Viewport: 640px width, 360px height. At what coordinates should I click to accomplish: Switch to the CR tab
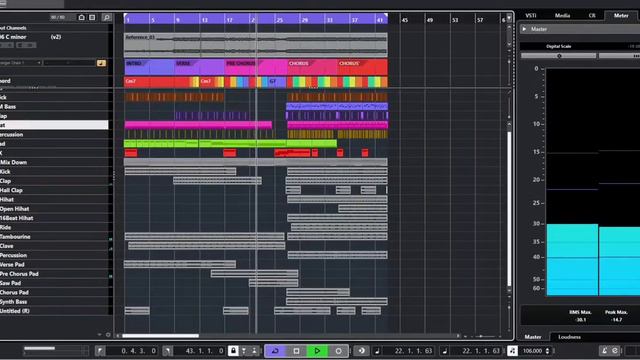592,16
